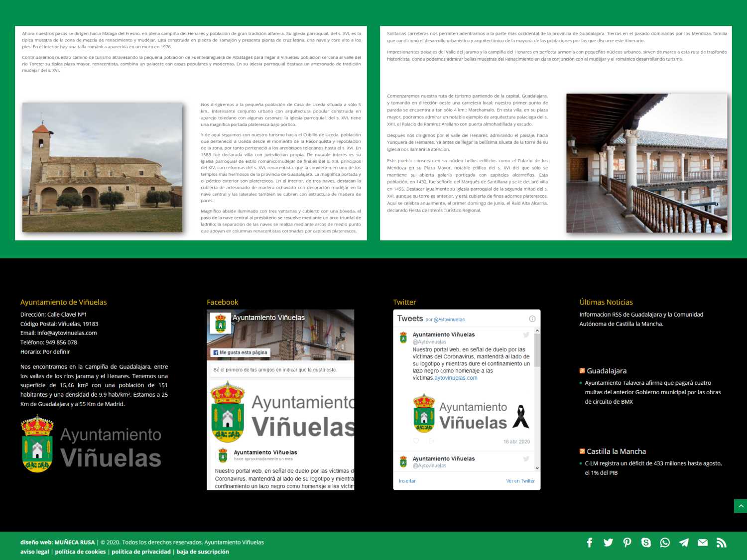Click the email envelope footer icon
Screen dimensions: 747x560
(x=703, y=543)
